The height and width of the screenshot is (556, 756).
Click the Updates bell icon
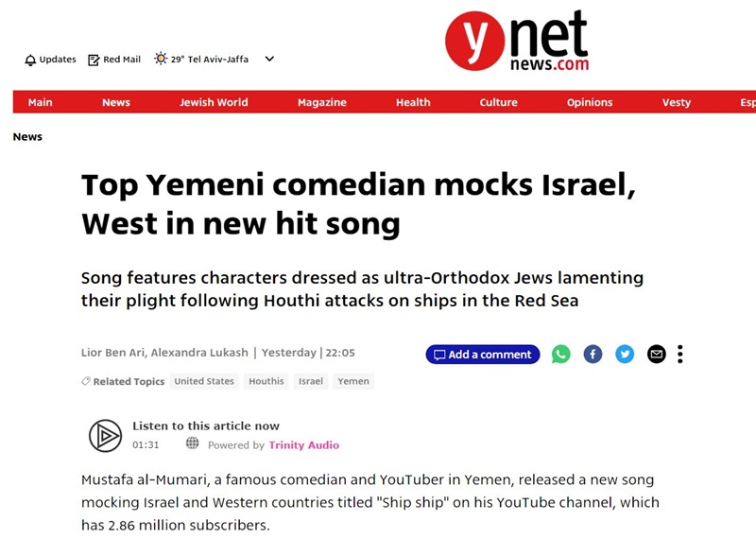pyautogui.click(x=30, y=60)
